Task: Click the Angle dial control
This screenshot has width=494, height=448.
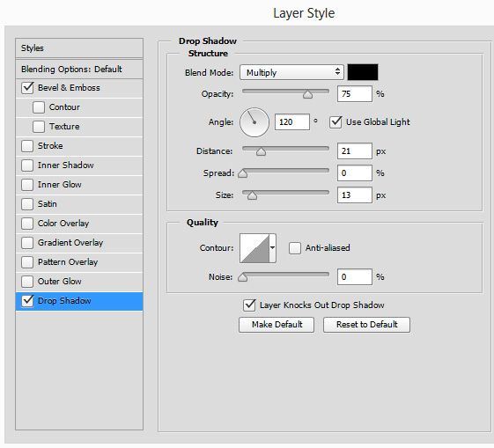Action: point(254,122)
